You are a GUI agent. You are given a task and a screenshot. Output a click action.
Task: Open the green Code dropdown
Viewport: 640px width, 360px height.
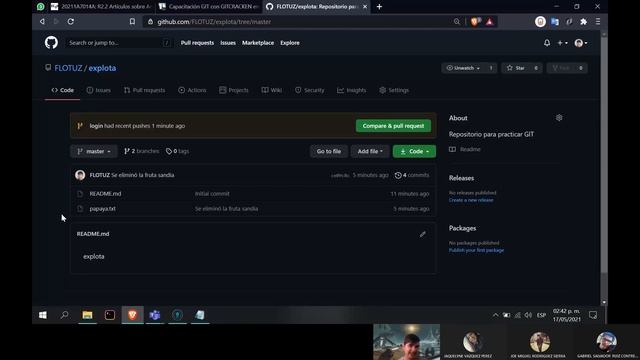[x=414, y=151]
